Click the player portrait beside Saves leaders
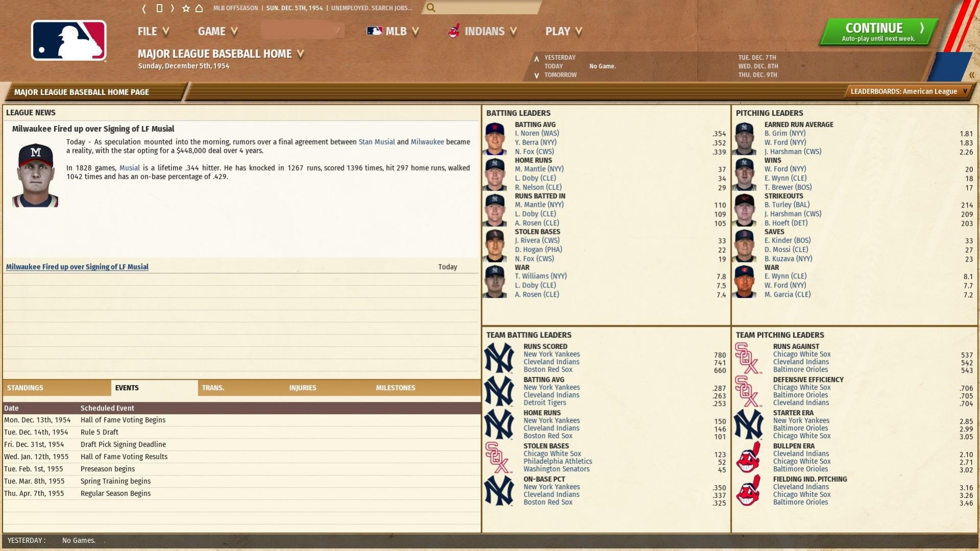This screenshot has height=551, width=980. click(x=745, y=246)
